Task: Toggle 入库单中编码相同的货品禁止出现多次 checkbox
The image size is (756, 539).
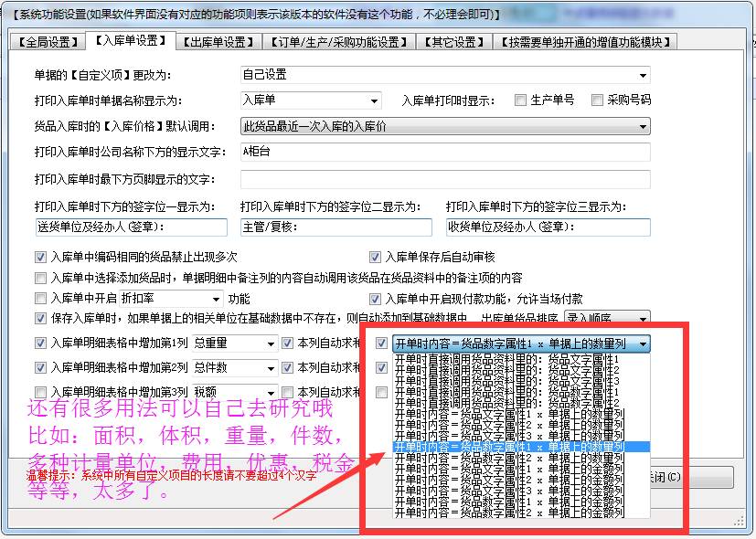Action: 40,258
